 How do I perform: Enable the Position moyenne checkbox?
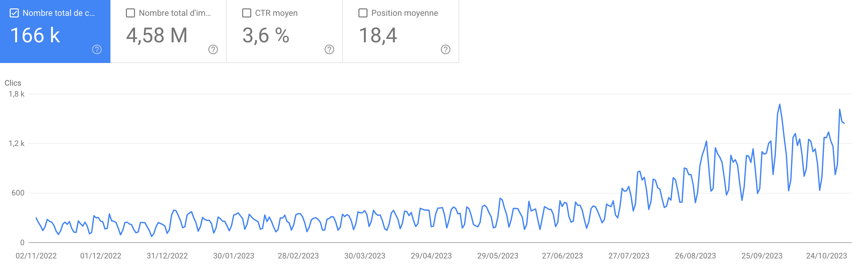pyautogui.click(x=363, y=13)
